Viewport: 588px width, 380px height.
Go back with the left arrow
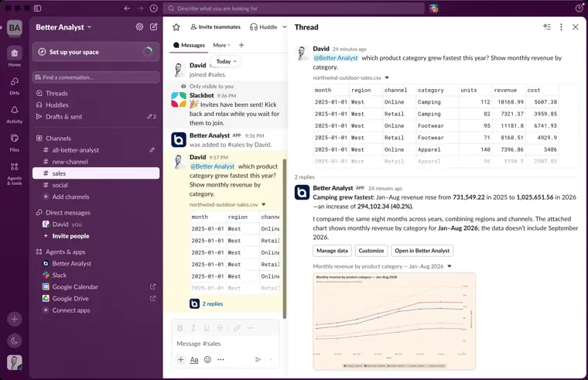click(127, 9)
